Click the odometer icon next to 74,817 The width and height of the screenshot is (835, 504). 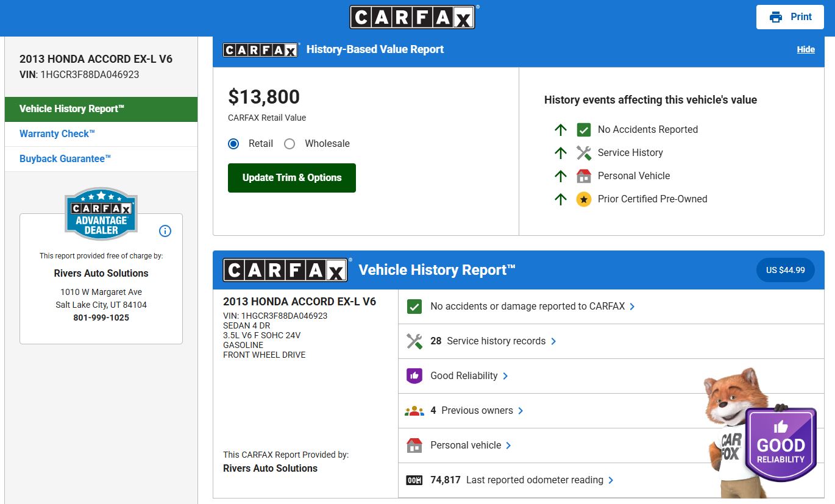coord(414,480)
